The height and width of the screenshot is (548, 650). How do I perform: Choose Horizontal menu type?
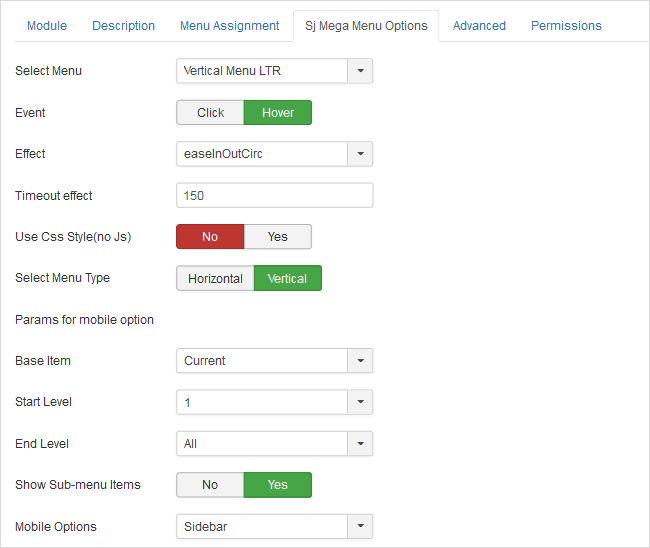pyautogui.click(x=215, y=278)
